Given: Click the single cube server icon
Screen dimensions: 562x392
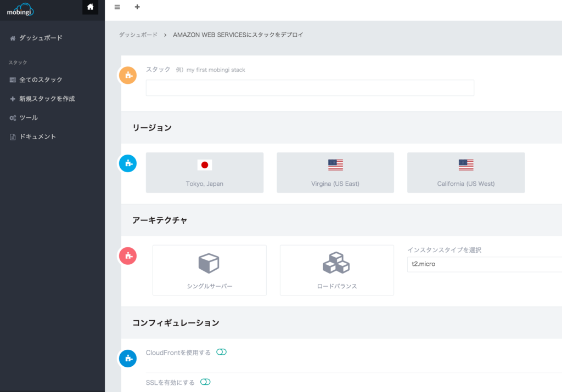Looking at the screenshot, I should [209, 263].
